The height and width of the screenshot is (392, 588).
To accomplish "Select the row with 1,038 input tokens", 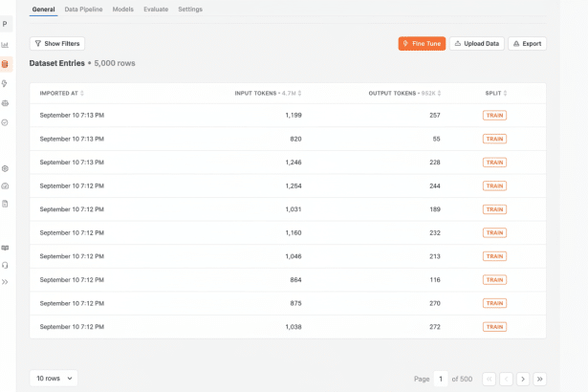I will pyautogui.click(x=288, y=327).
